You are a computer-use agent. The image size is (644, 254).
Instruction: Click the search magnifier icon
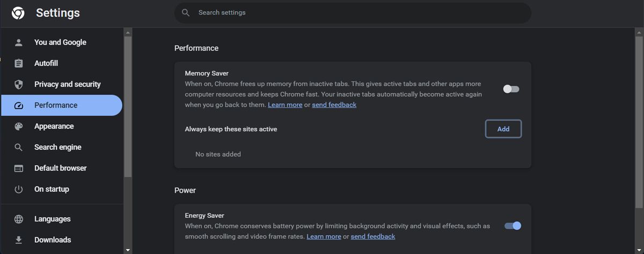click(186, 12)
